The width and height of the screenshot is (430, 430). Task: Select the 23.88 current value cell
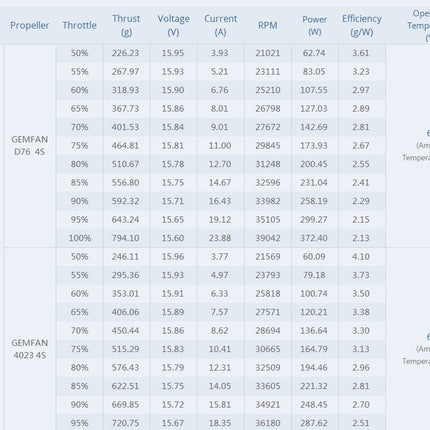tap(221, 238)
